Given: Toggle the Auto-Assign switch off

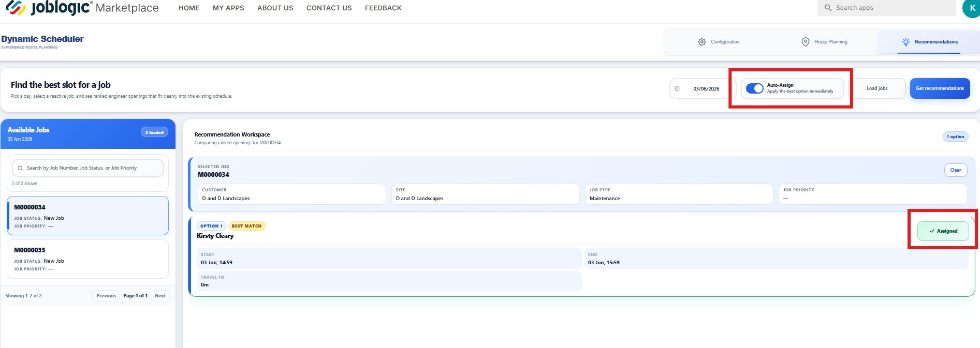Looking at the screenshot, I should click(755, 88).
